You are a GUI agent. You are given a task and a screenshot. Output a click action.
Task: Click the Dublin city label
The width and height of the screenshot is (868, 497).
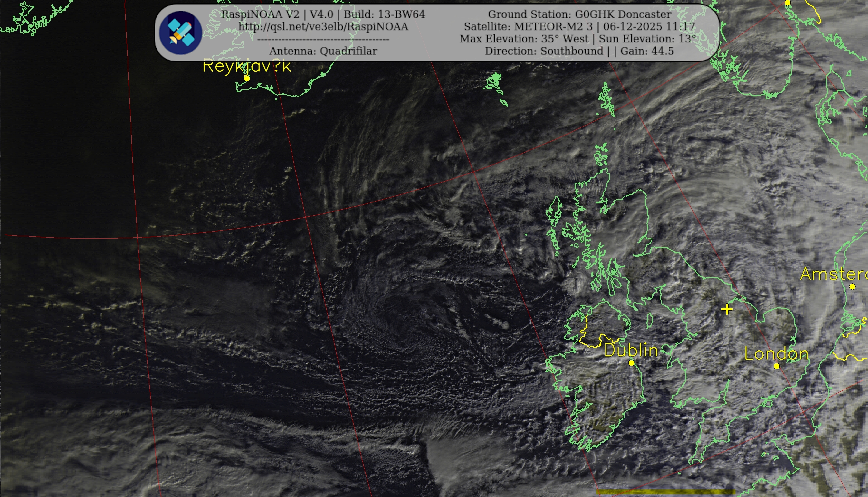(x=631, y=351)
